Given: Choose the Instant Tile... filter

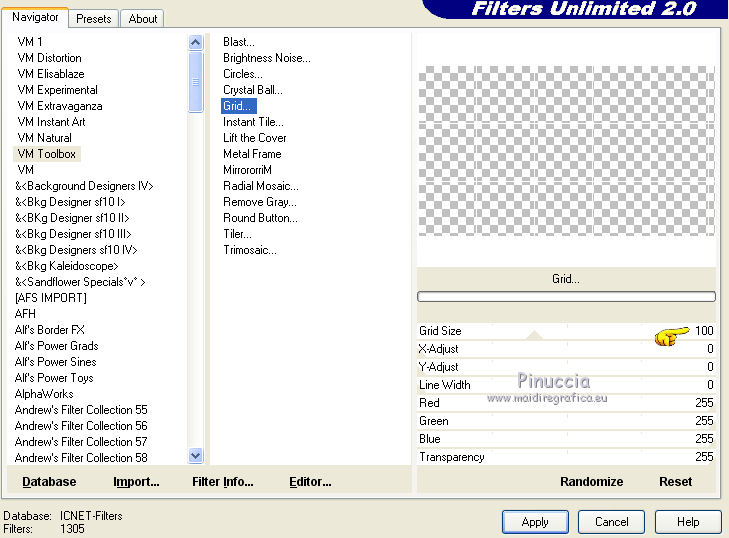Looking at the screenshot, I should click(x=253, y=122).
